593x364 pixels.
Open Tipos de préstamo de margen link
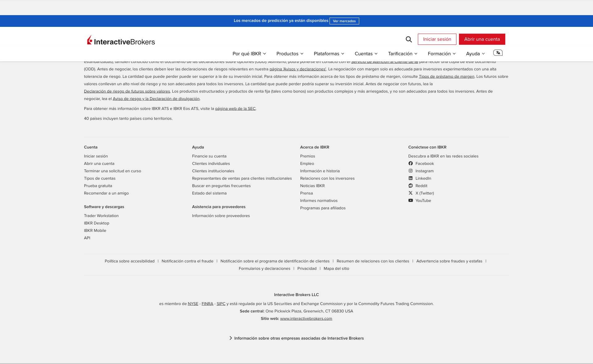pyautogui.click(x=446, y=77)
